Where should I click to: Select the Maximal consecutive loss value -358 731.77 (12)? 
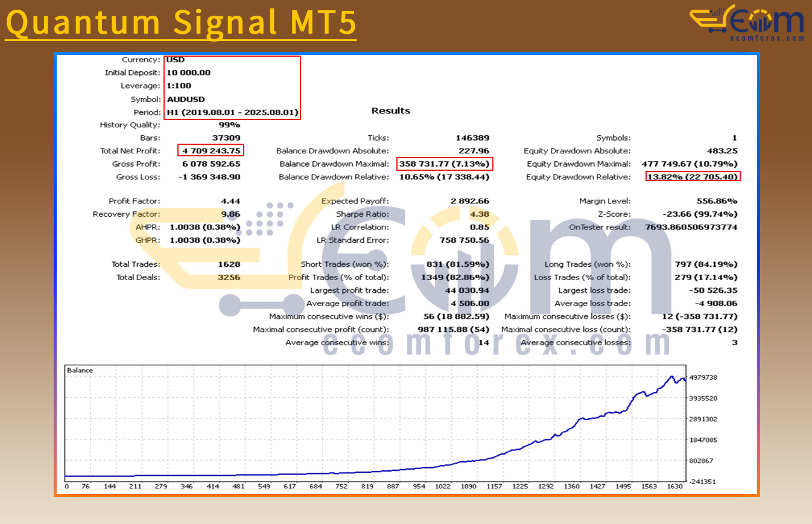[700, 330]
